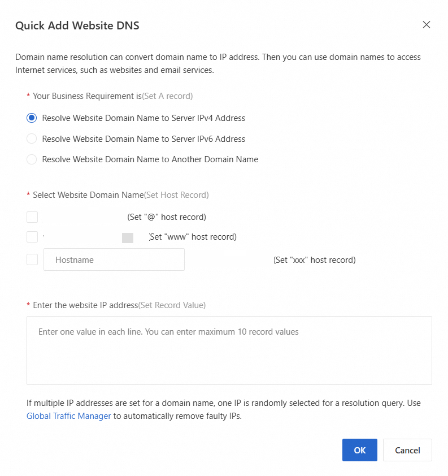This screenshot has height=476, width=448.
Task: Choose Resolve to Server IPv6 Address option
Action: [32, 139]
